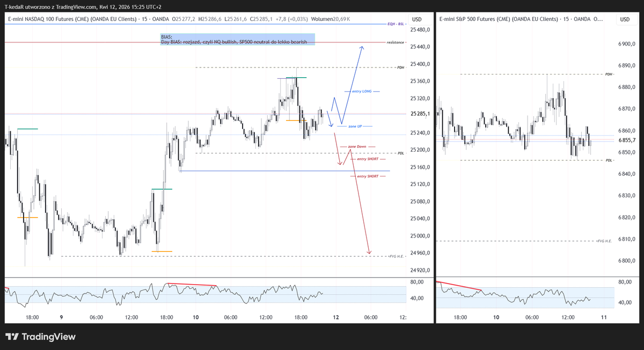
Task: Click date '12' on NASDAQ time axis
Action: (335, 317)
